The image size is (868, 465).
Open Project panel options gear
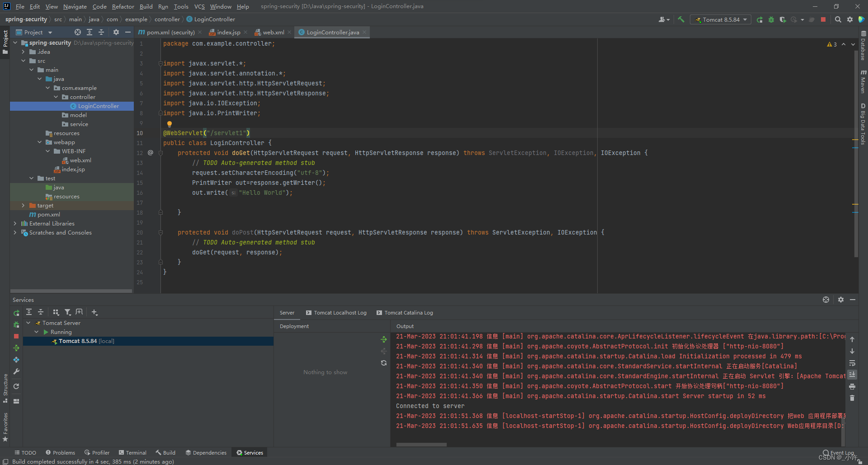[116, 32]
